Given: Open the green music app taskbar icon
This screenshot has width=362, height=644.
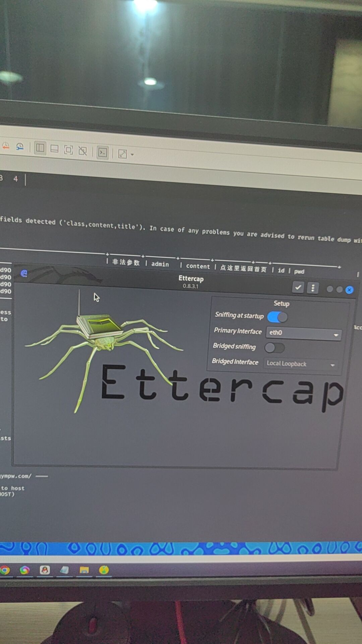Looking at the screenshot, I should click(104, 570).
